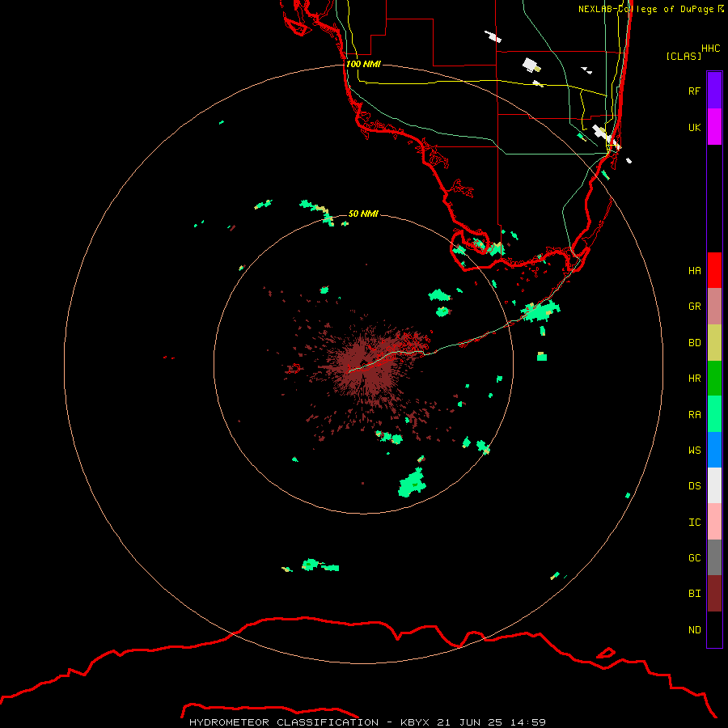
Task: Click the 'RF' legend label
Action: coord(694,91)
